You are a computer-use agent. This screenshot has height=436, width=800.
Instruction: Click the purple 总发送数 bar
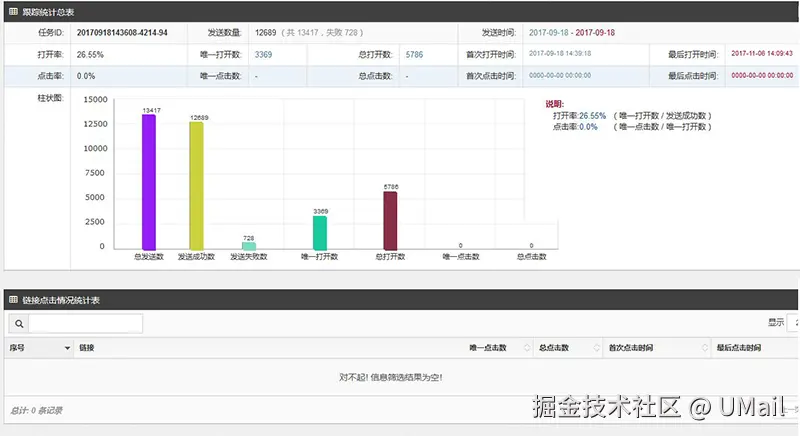[x=148, y=182]
